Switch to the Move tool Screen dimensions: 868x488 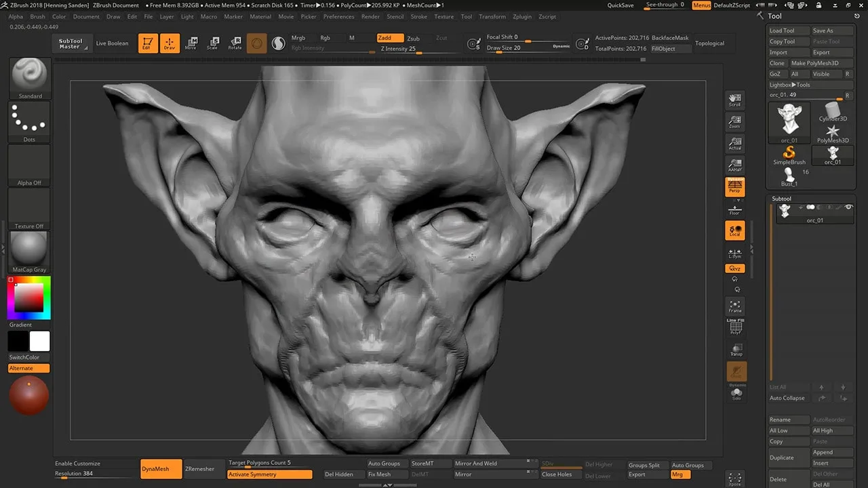click(x=191, y=43)
